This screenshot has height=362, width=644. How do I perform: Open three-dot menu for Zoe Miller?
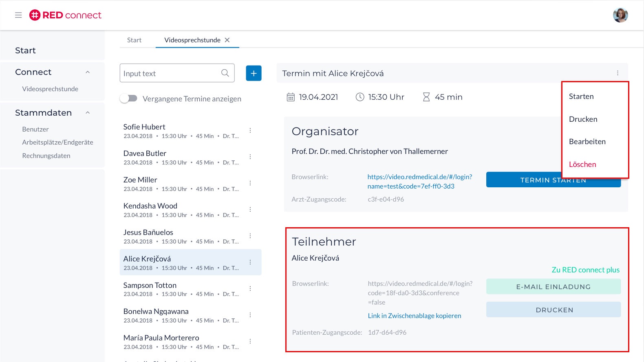[x=250, y=183]
